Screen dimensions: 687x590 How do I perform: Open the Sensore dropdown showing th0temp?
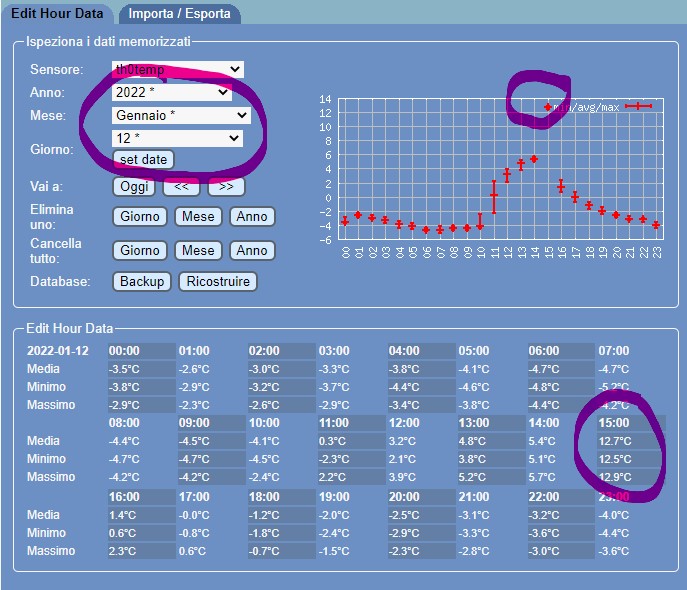pos(177,69)
